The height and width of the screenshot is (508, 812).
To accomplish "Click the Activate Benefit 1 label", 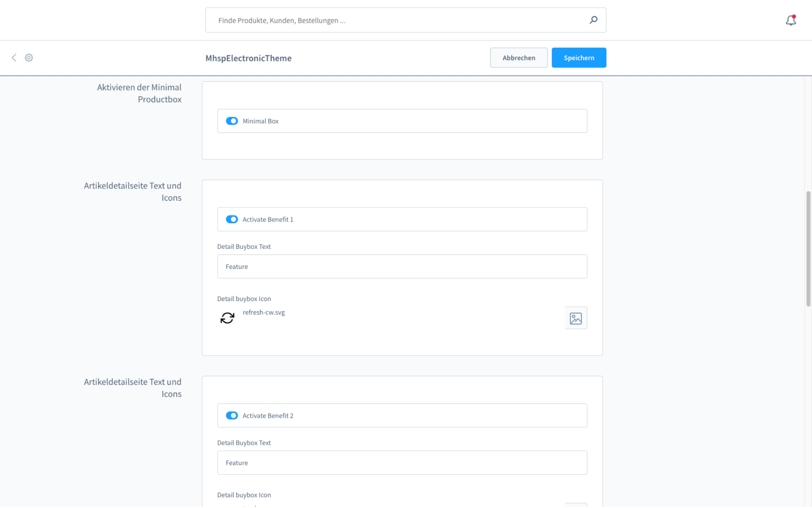I will tap(268, 219).
